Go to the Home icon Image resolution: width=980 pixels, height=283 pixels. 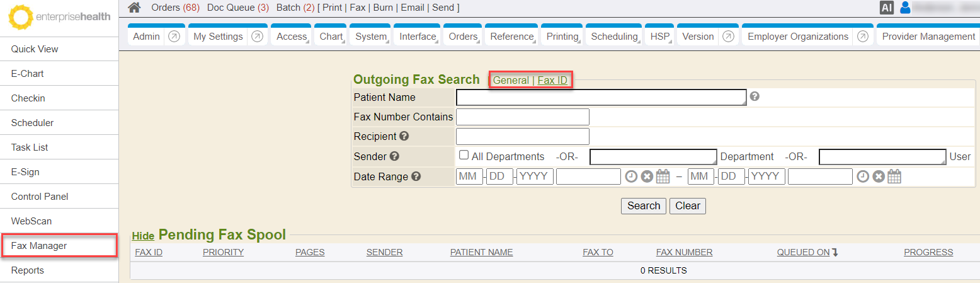click(134, 8)
